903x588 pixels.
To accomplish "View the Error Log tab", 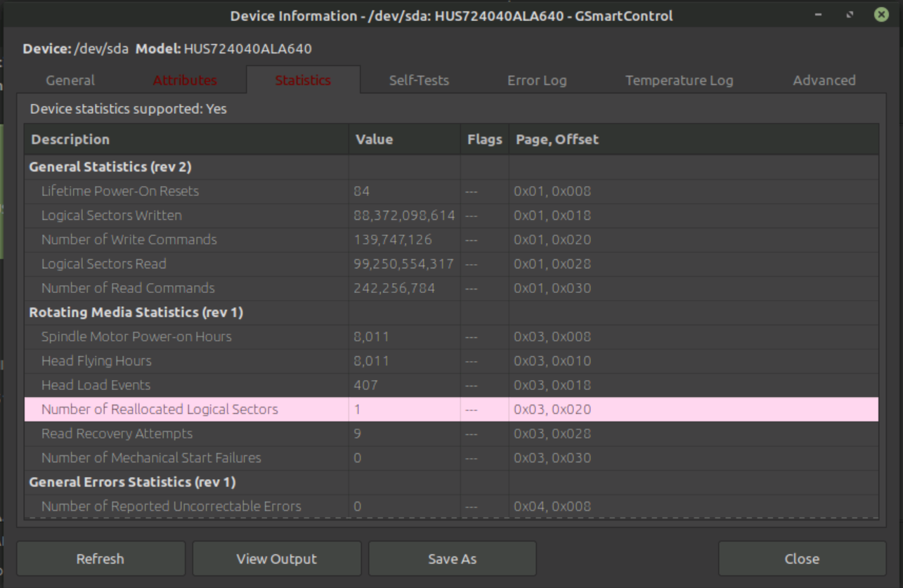I will click(537, 79).
